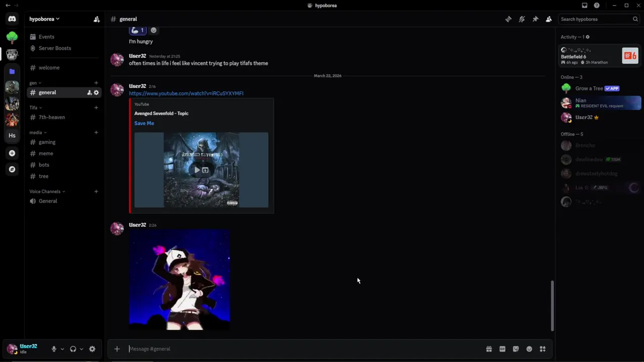
Task: Open the tree server icon in server list
Action: 12,37
